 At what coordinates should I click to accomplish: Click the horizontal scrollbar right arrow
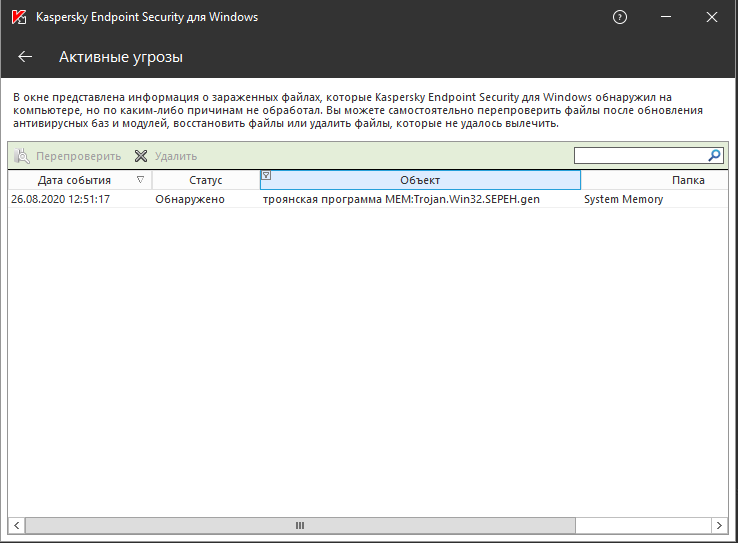click(x=718, y=525)
